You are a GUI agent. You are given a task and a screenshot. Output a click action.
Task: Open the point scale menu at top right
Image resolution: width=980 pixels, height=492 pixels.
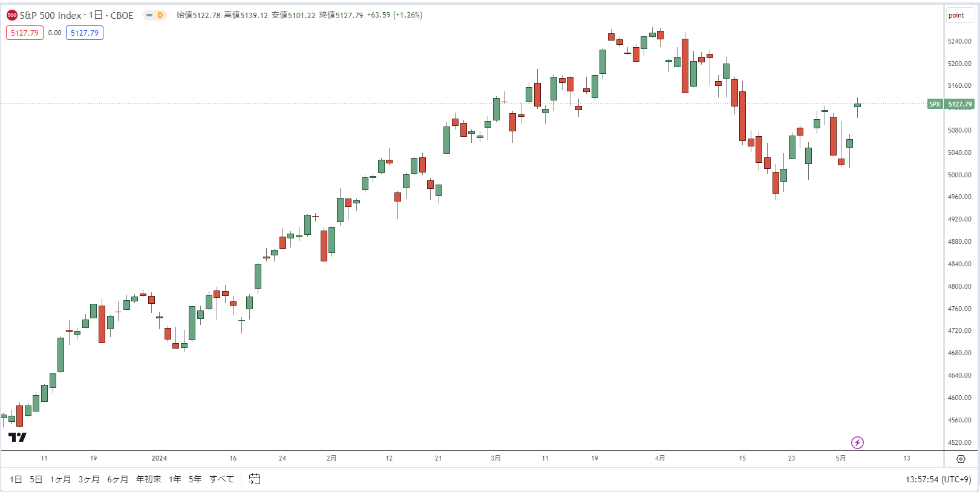click(x=960, y=15)
